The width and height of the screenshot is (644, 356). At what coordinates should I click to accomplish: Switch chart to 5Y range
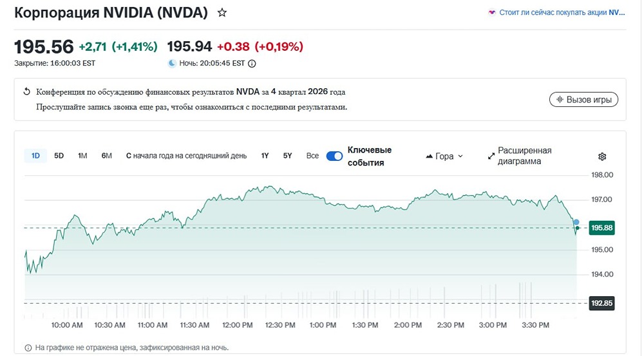point(287,156)
